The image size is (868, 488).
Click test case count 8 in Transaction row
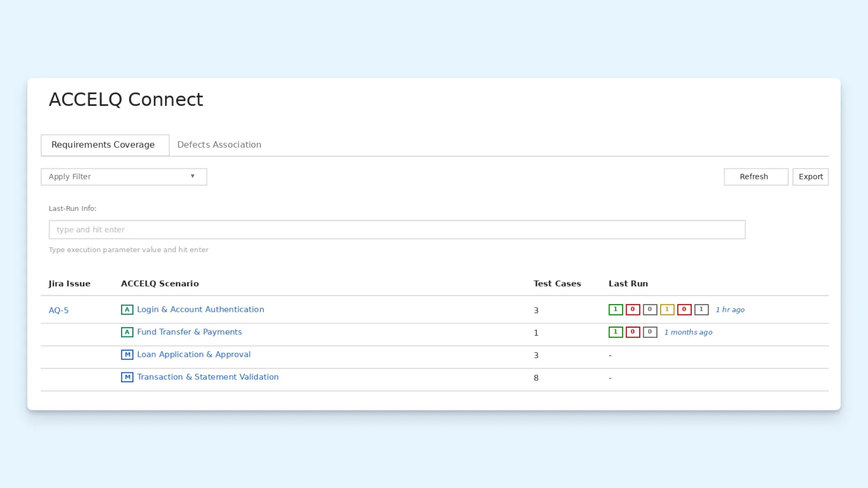(x=536, y=378)
